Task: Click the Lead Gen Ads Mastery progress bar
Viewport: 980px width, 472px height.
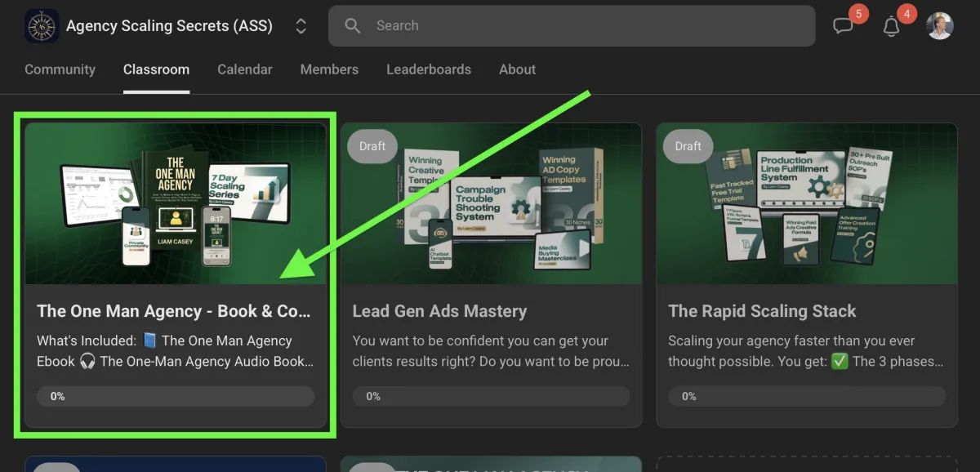Action: pyautogui.click(x=491, y=396)
